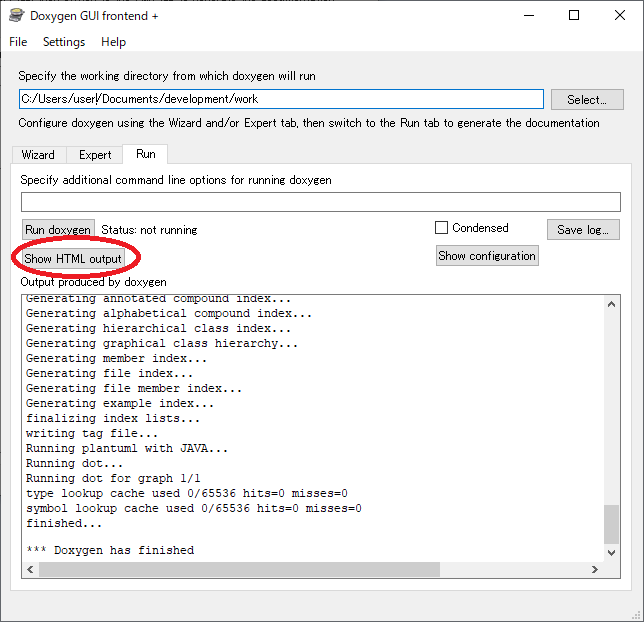Focus the additional command line options field
Image resolution: width=644 pixels, height=622 pixels.
pos(320,202)
